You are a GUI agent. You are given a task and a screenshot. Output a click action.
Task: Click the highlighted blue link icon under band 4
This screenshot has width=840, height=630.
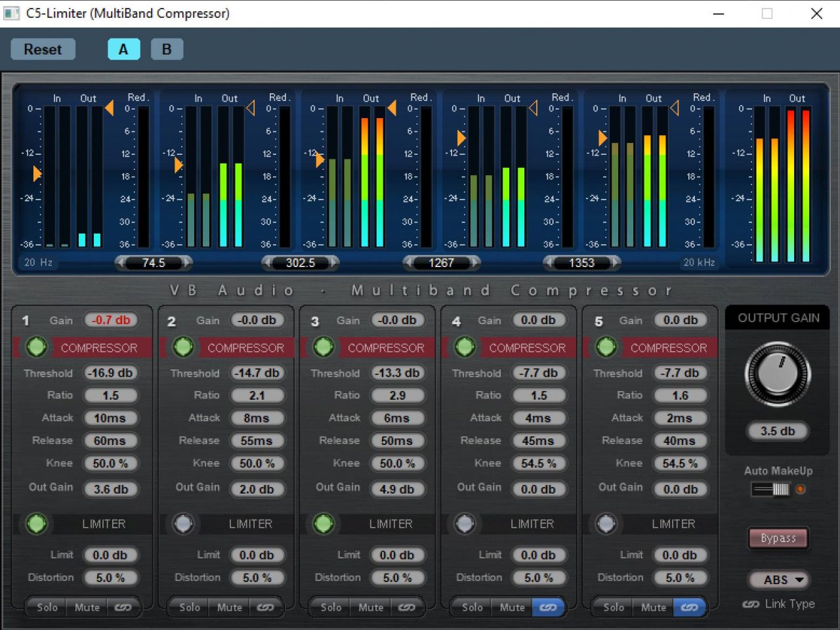pyautogui.click(x=549, y=607)
